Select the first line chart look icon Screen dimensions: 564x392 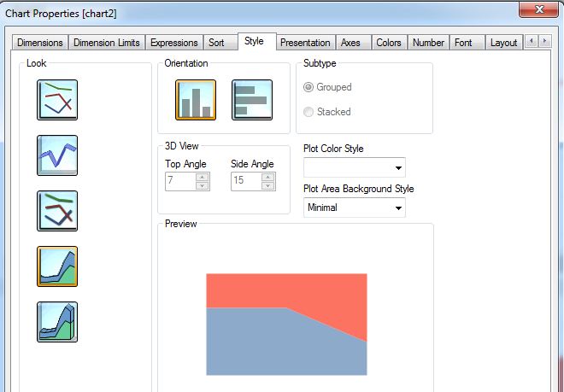pyautogui.click(x=57, y=100)
